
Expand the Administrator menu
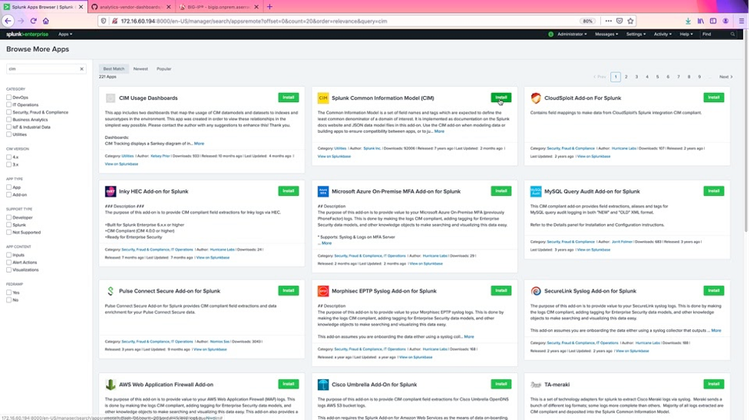click(x=572, y=34)
